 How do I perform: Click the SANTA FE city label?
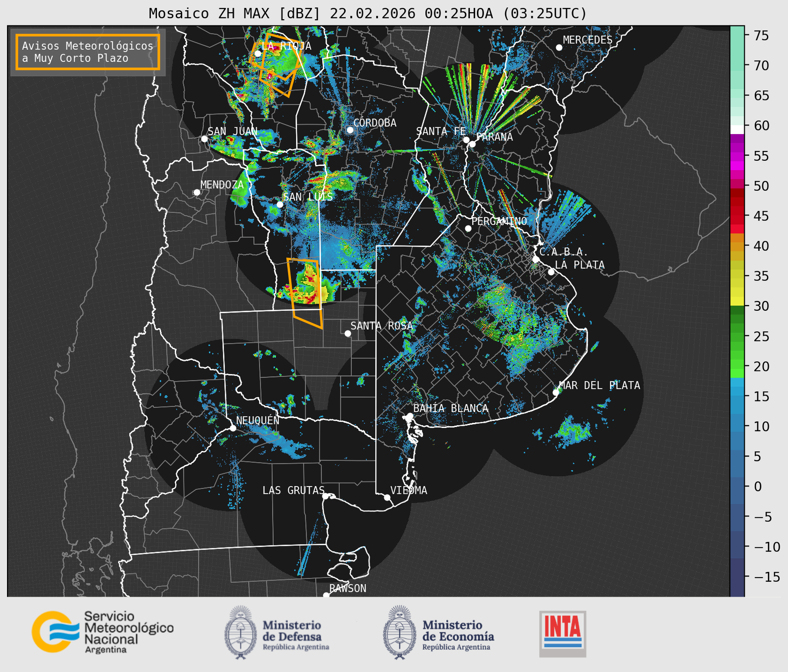(x=441, y=131)
